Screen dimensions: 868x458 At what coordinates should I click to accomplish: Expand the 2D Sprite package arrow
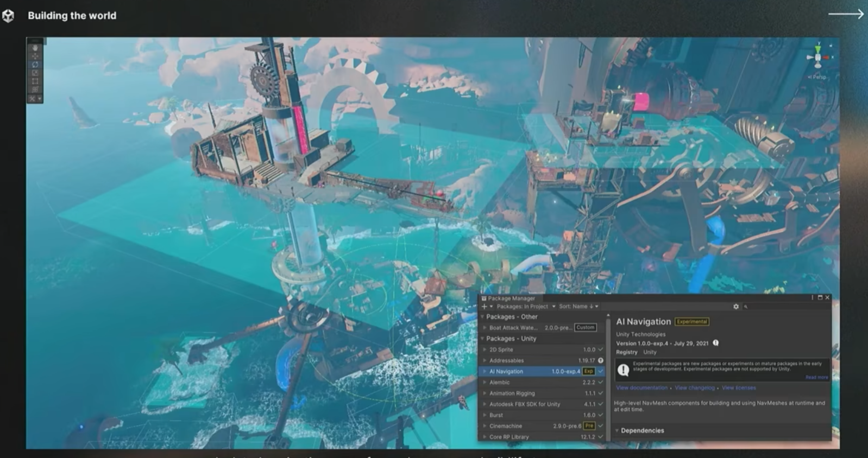pyautogui.click(x=485, y=349)
